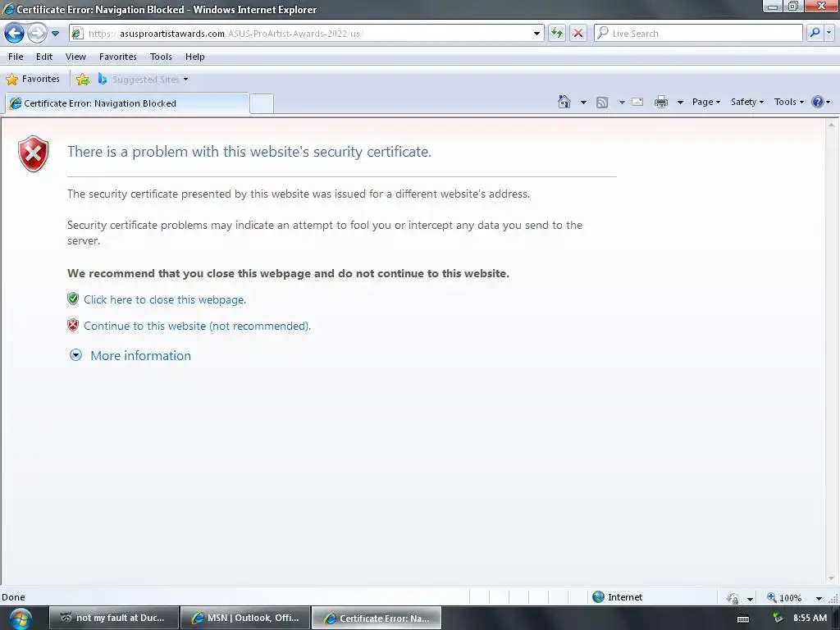This screenshot has height=630, width=840.
Task: Open the Help menu
Action: (195, 57)
